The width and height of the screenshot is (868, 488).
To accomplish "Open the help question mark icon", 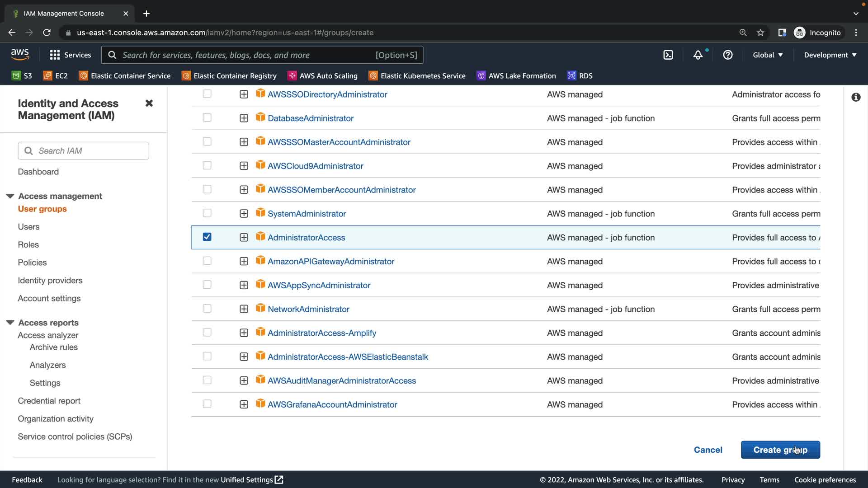I will [727, 55].
